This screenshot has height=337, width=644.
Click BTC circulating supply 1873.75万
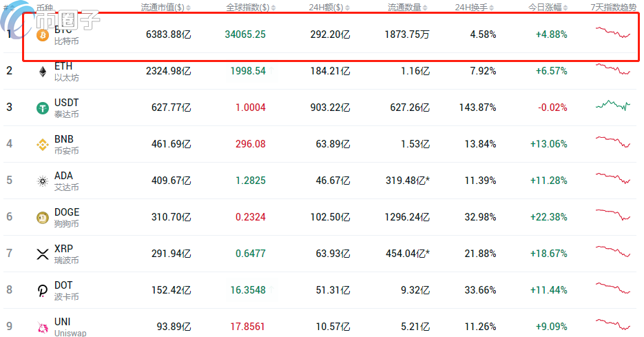pos(407,34)
